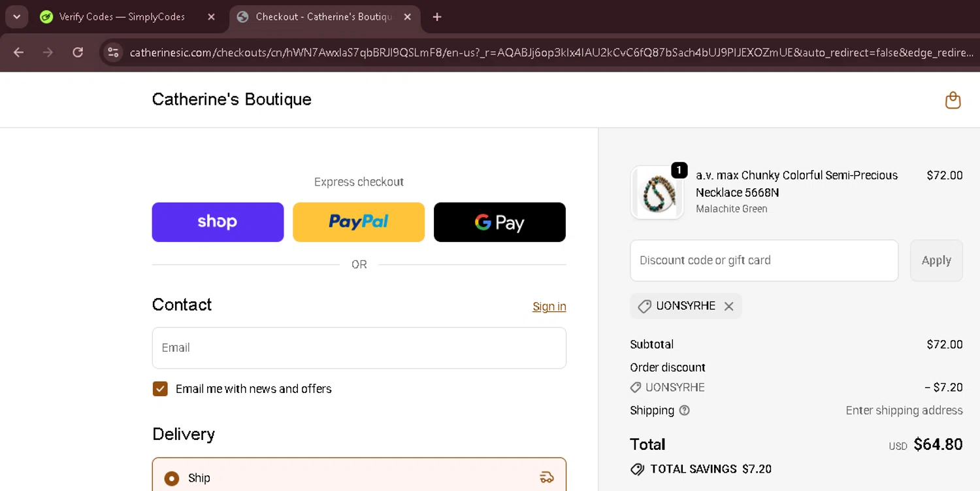This screenshot has width=980, height=491.
Task: Open the shopping bag cart icon
Action: [x=953, y=100]
